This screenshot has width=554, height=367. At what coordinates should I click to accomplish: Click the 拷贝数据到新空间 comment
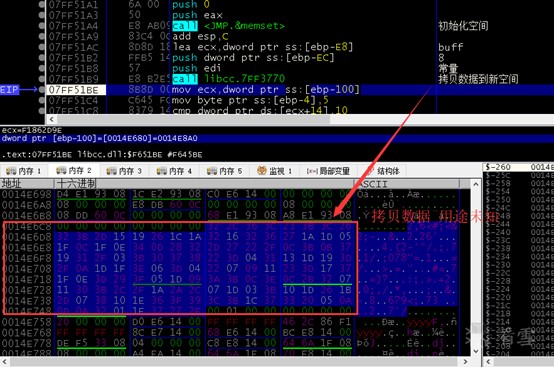point(478,79)
